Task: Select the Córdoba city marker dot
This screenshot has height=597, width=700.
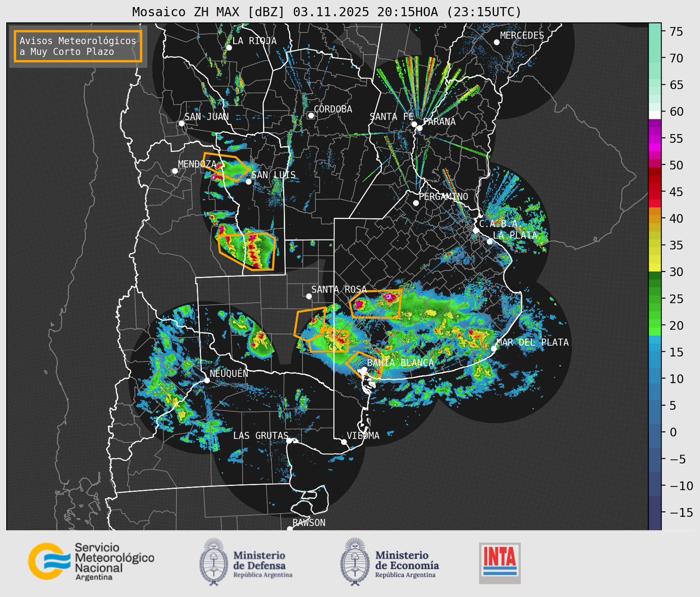Action: [311, 115]
